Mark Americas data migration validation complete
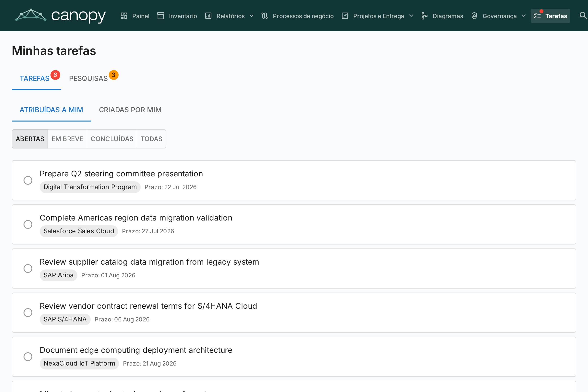The height and width of the screenshot is (392, 588). (x=28, y=224)
